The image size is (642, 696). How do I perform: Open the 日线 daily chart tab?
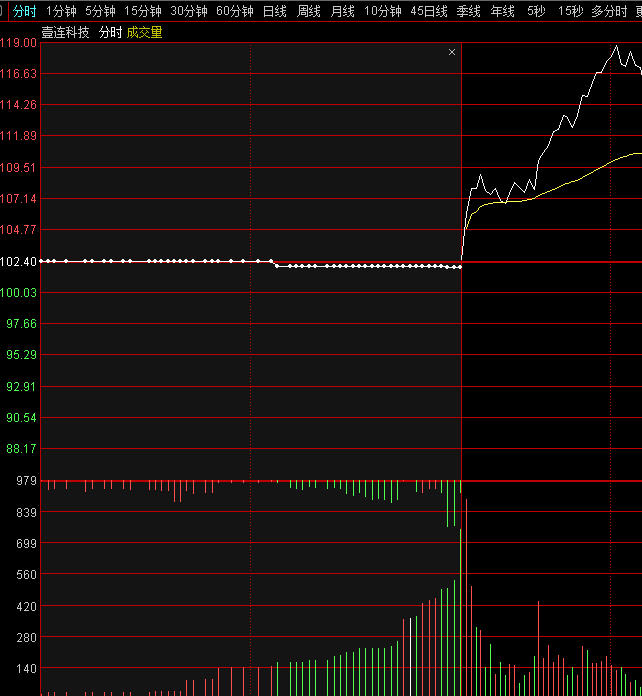[275, 11]
